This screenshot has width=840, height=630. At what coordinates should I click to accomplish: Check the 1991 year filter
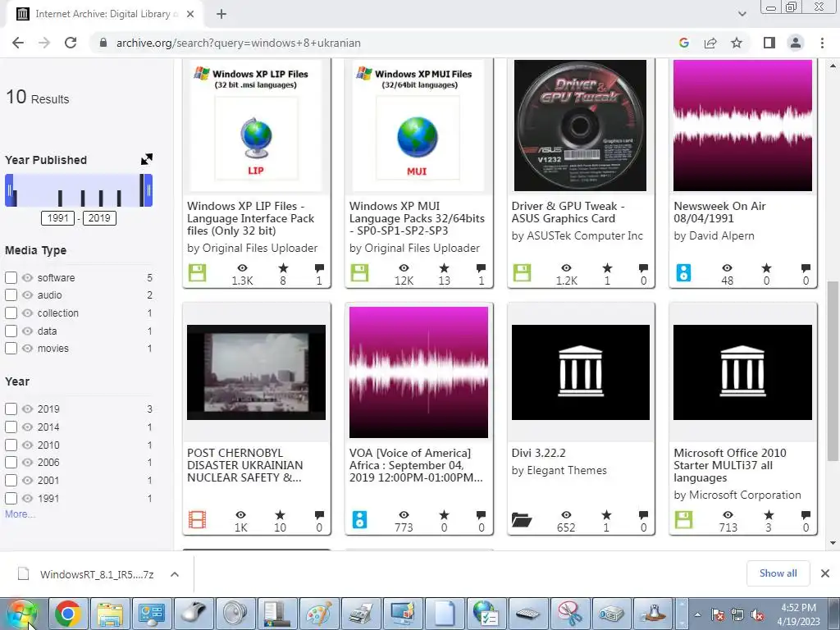(x=11, y=498)
